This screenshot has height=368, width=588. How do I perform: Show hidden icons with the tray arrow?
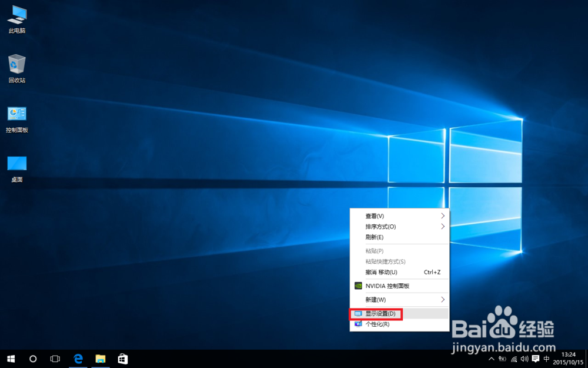[x=492, y=359]
